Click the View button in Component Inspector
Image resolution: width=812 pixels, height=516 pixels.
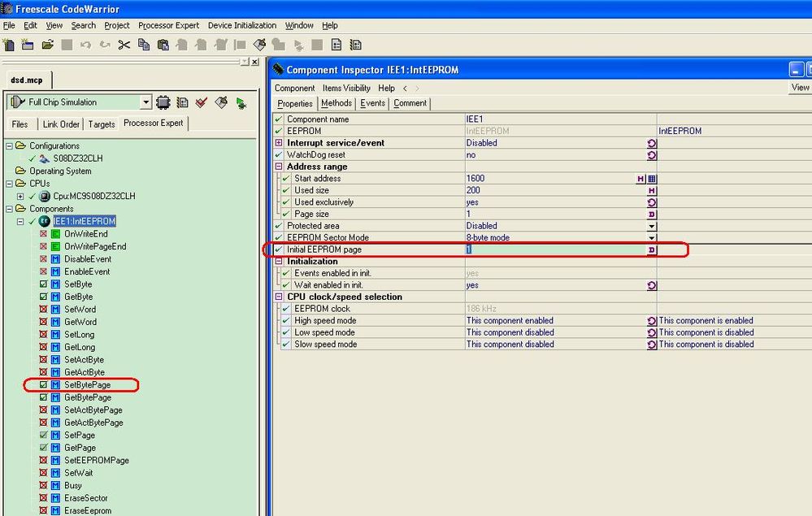click(x=800, y=88)
